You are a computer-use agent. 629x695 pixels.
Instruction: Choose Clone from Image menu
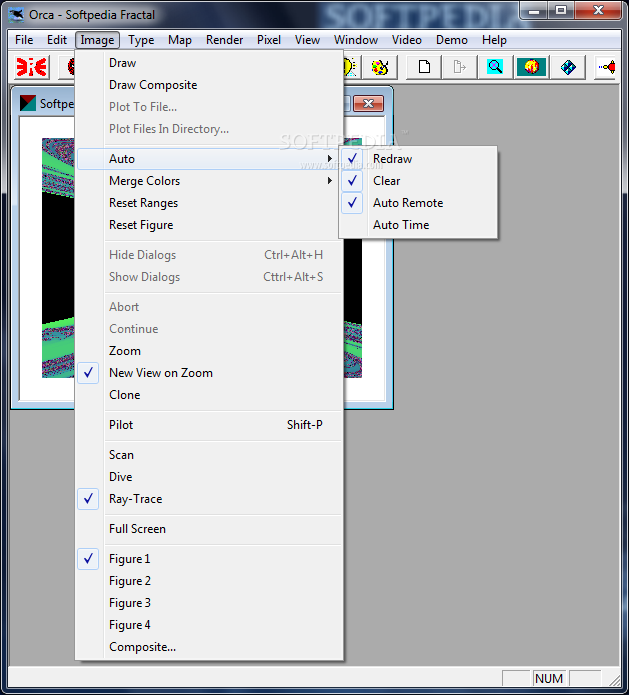(x=209, y=395)
